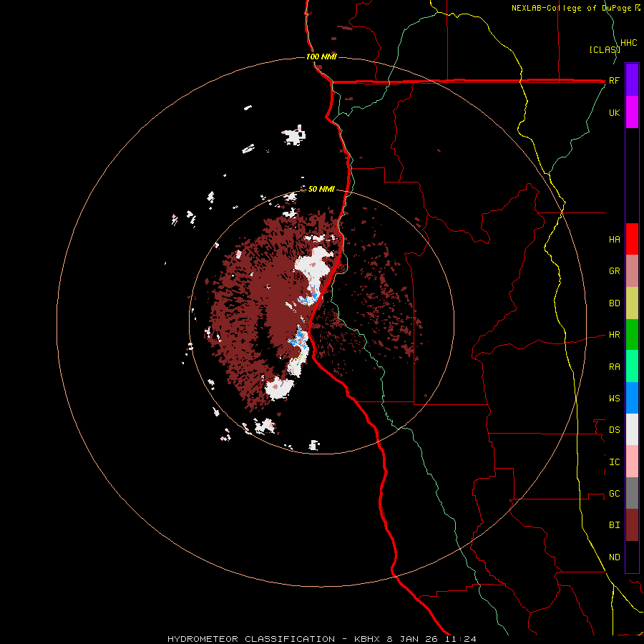Click the GR legend label
The width and height of the screenshot is (644, 644).
(614, 271)
